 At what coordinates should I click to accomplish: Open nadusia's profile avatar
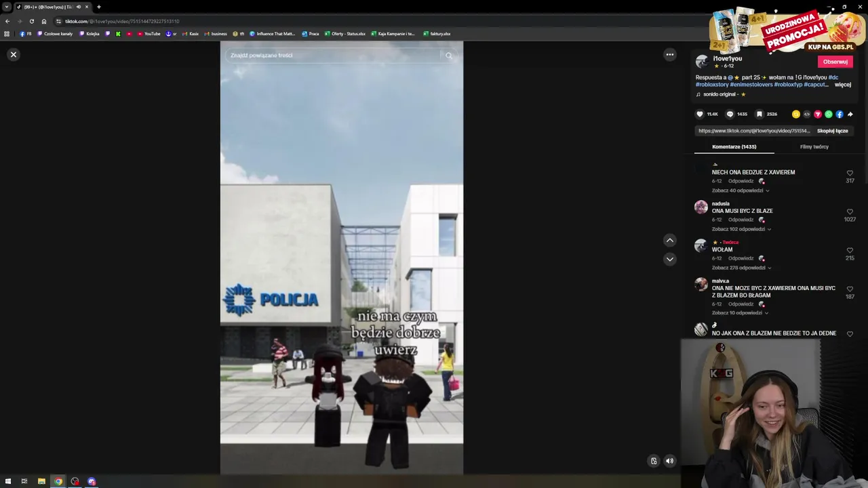(701, 207)
